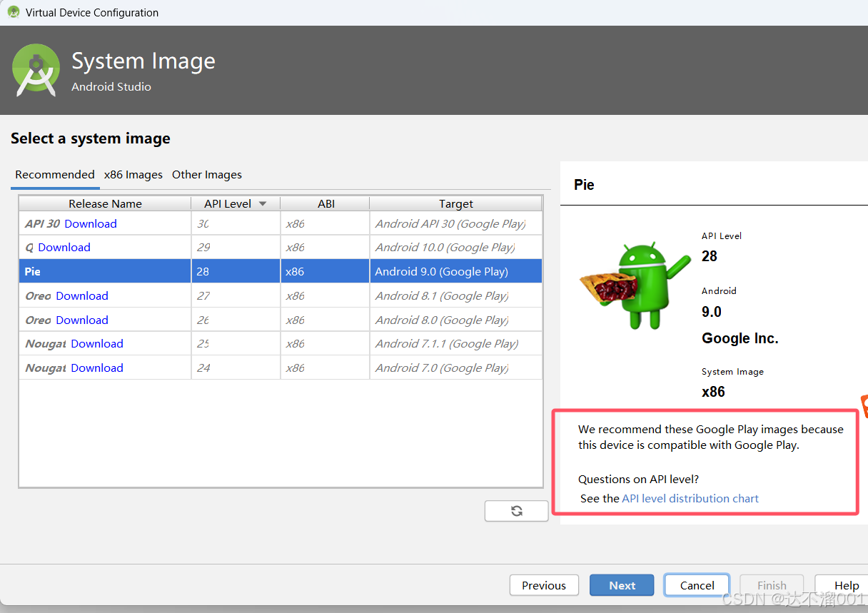868x613 pixels.
Task: Sort by API Level column arrow
Action: point(263,203)
